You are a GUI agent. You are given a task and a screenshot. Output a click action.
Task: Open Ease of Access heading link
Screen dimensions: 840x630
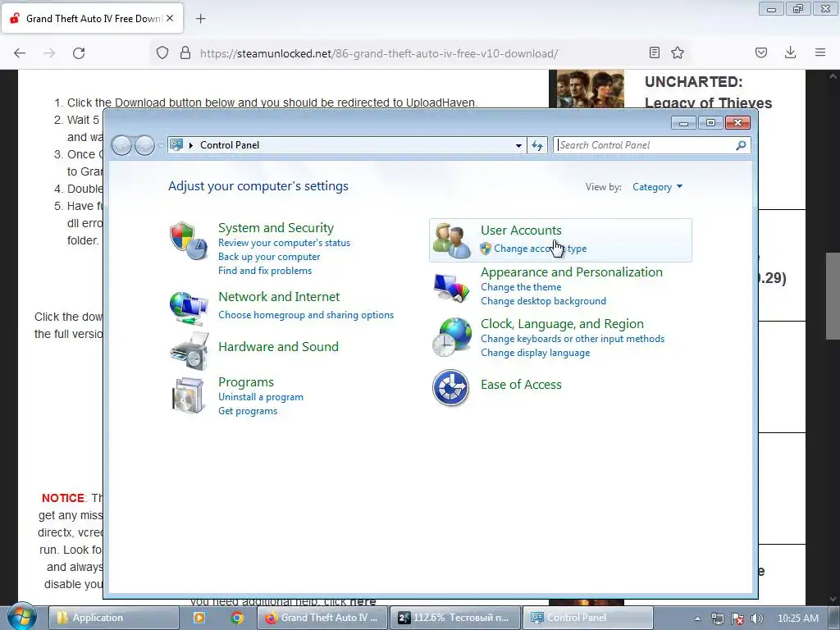click(x=521, y=385)
